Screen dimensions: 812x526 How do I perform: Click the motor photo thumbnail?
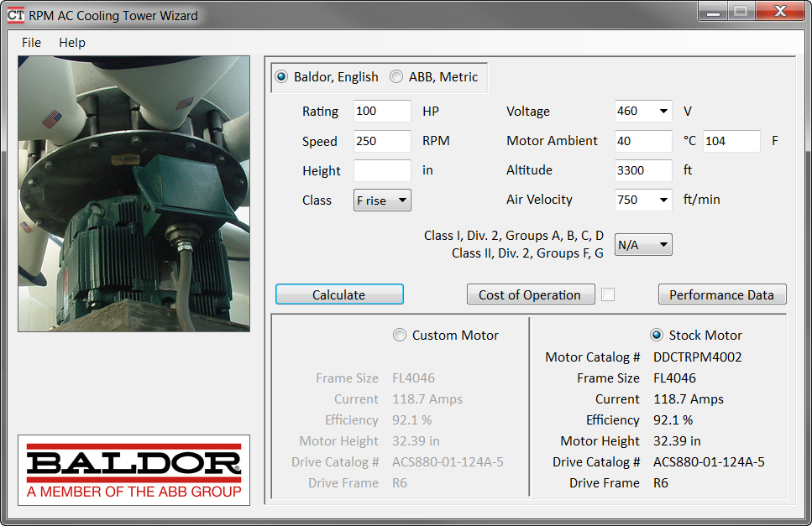(x=134, y=192)
